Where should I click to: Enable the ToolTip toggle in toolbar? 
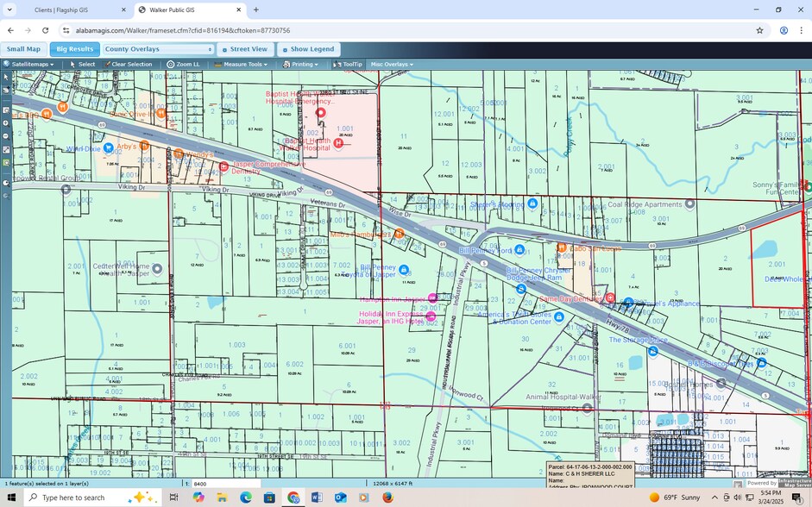[348, 65]
